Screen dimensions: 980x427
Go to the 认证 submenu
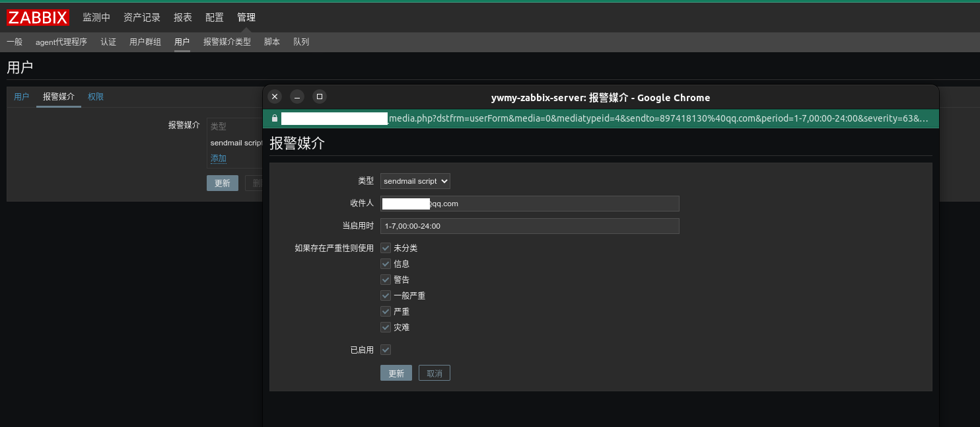click(108, 42)
